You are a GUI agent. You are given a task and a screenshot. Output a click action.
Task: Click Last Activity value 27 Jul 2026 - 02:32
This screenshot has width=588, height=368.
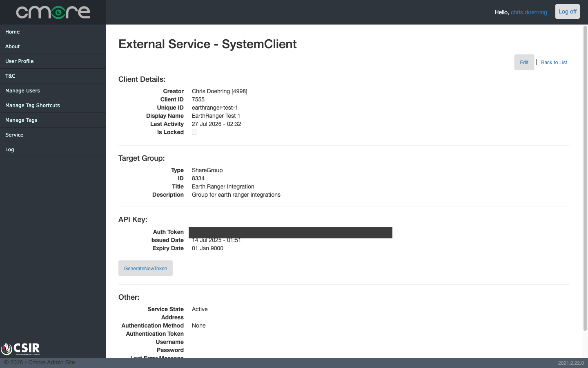pyautogui.click(x=216, y=124)
